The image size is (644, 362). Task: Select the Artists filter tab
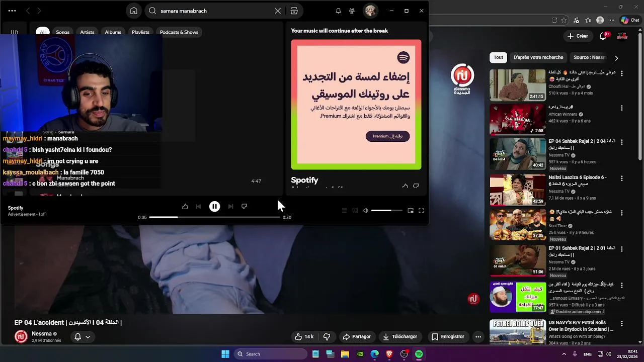coord(87,32)
